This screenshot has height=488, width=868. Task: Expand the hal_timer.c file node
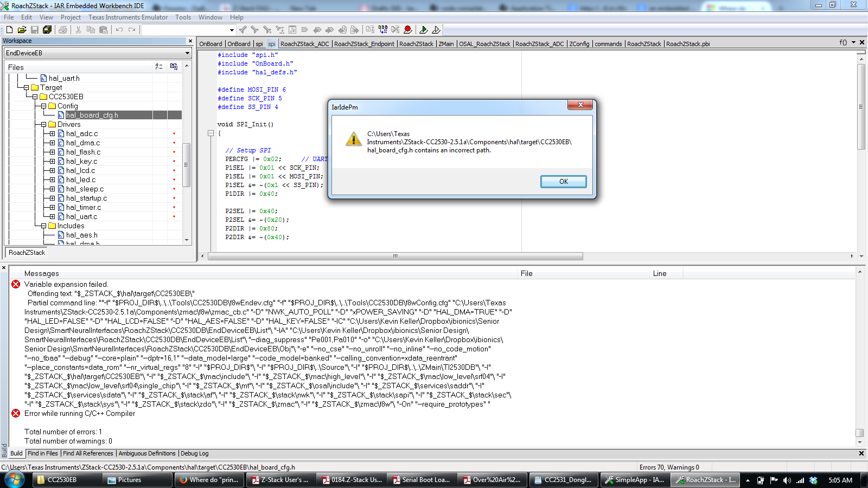tap(52, 207)
